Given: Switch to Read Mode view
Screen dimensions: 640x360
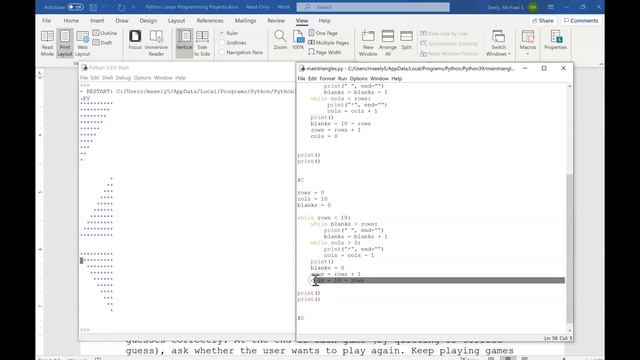Looking at the screenshot, I should click(x=47, y=43).
